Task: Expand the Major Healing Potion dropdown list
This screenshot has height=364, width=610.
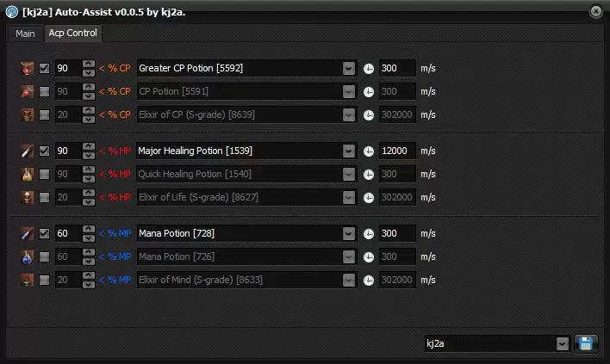Action: point(348,151)
